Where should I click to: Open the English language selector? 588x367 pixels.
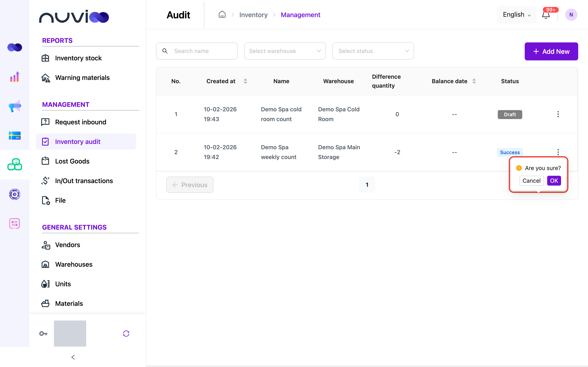pyautogui.click(x=517, y=14)
